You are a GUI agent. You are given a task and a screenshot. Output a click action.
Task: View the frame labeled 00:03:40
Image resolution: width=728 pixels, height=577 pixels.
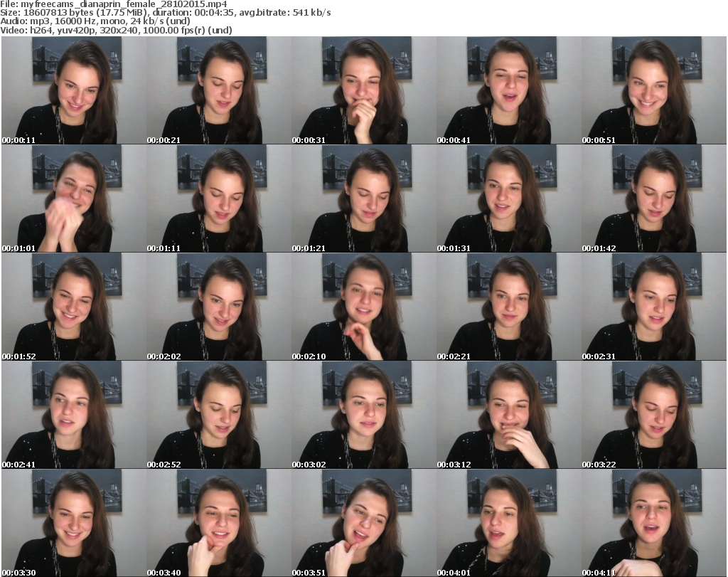click(219, 523)
